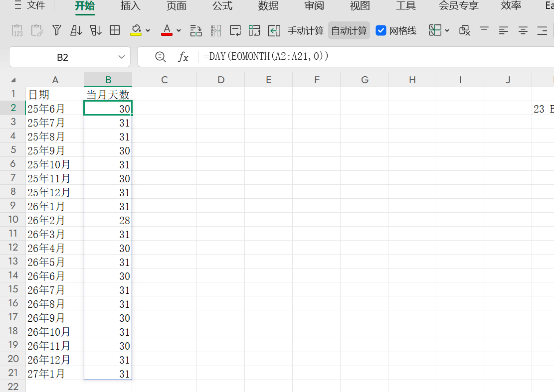
Task: Click the align right icon
Action: click(x=542, y=31)
